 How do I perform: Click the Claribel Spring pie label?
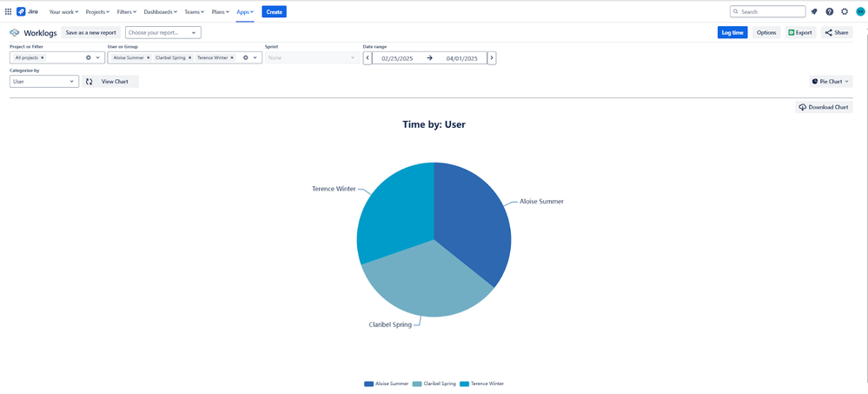click(x=390, y=324)
